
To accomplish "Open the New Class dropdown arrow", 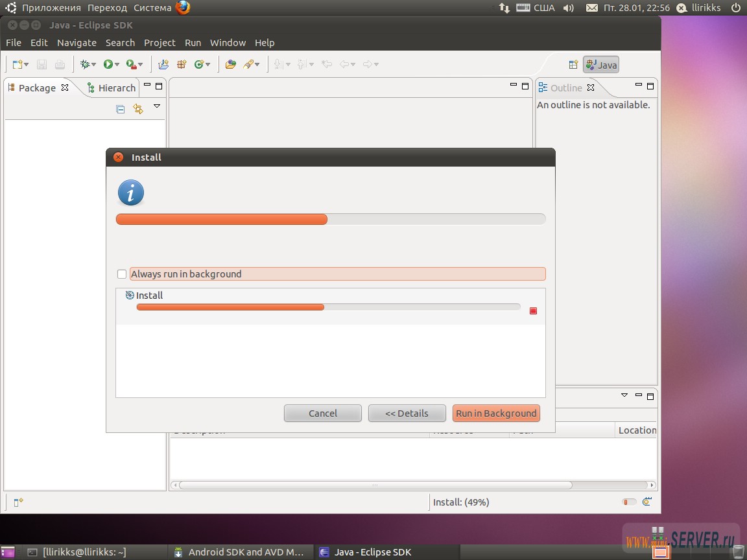I will (x=208, y=65).
